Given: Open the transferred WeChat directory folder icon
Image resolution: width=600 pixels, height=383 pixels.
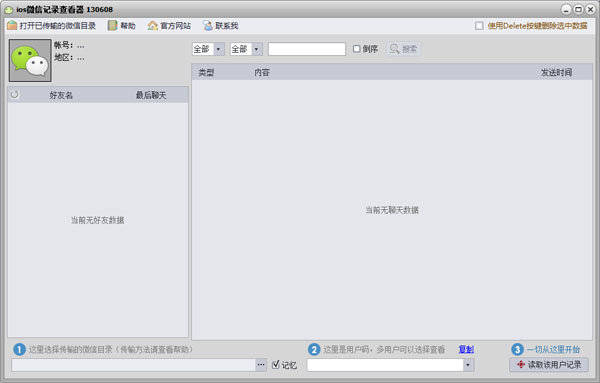Looking at the screenshot, I should coord(12,26).
